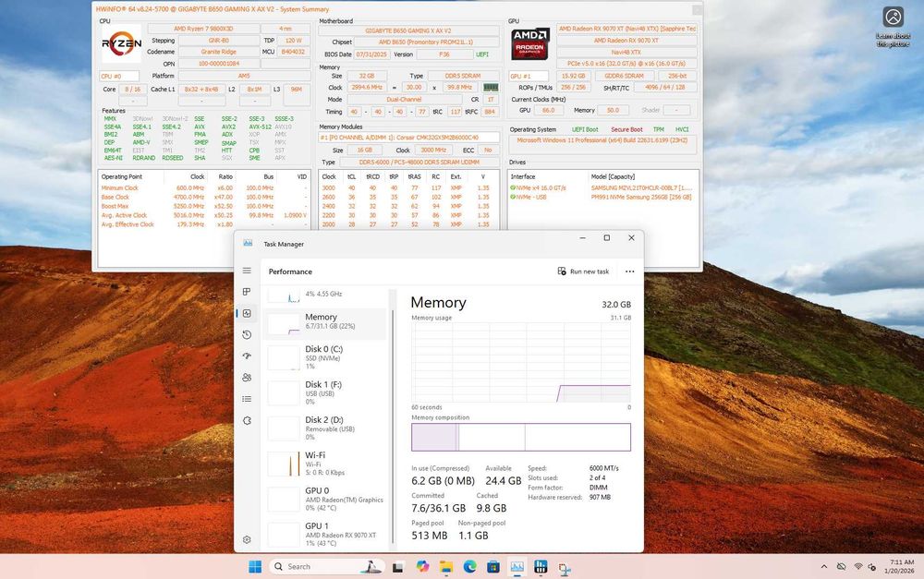Open Task View from taskbar

(397, 567)
